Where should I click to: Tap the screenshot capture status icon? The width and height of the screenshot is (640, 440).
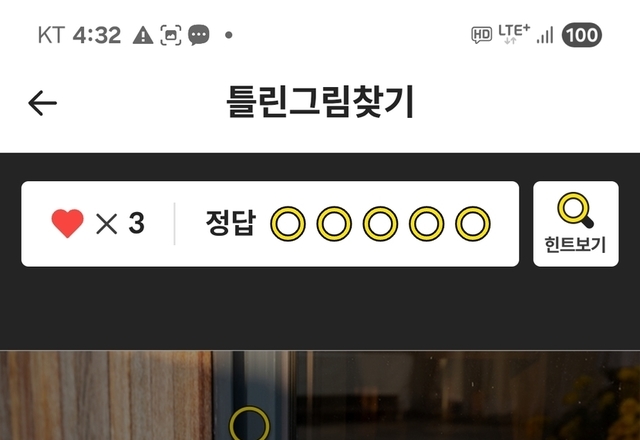coord(171,35)
